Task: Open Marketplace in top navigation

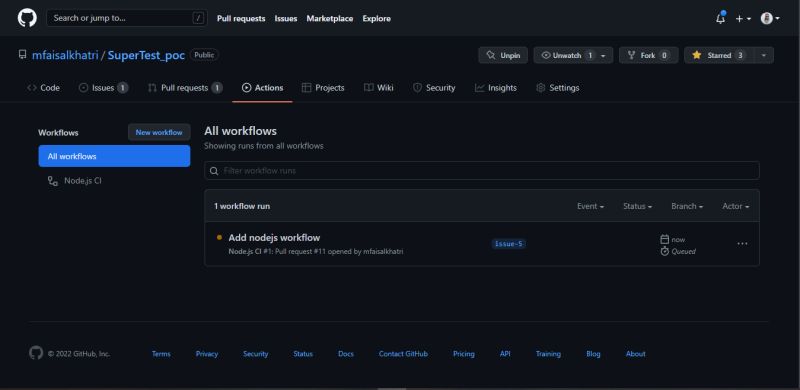Action: click(330, 18)
